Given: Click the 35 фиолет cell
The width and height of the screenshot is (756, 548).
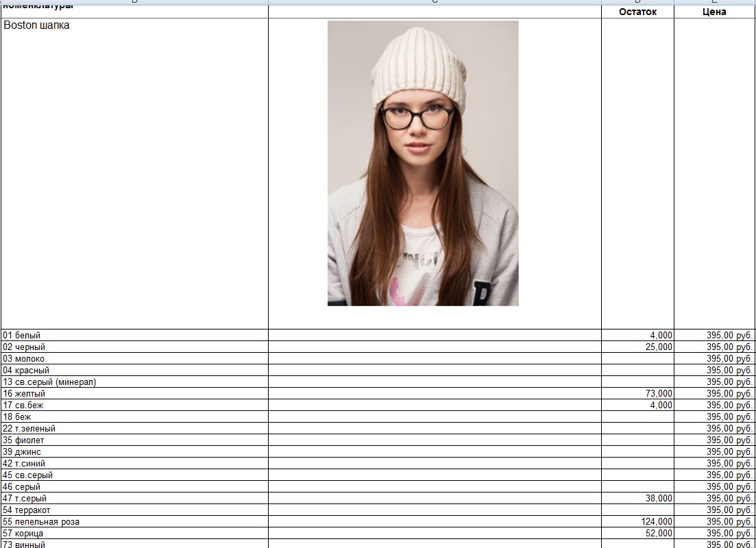Looking at the screenshot, I should pos(134,440).
